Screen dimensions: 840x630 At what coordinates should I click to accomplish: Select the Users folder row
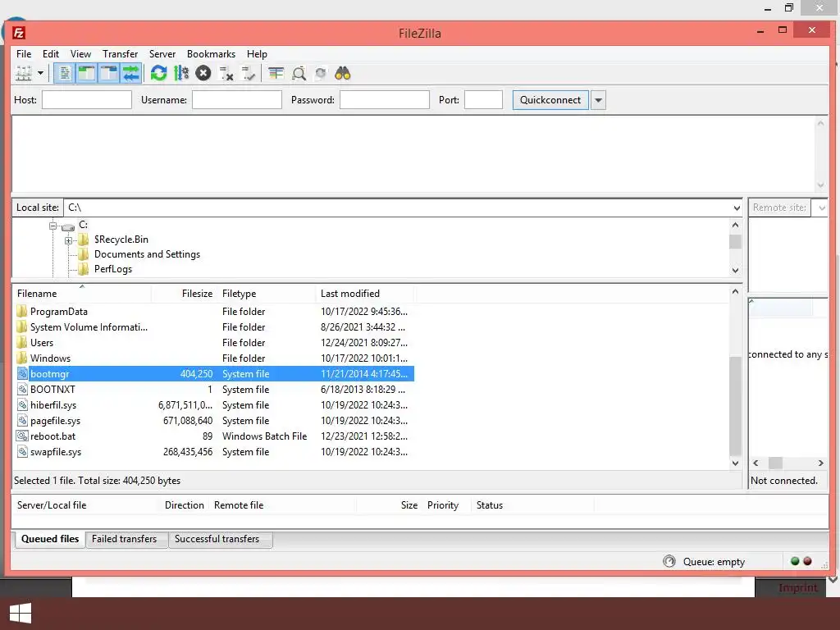tap(213, 343)
